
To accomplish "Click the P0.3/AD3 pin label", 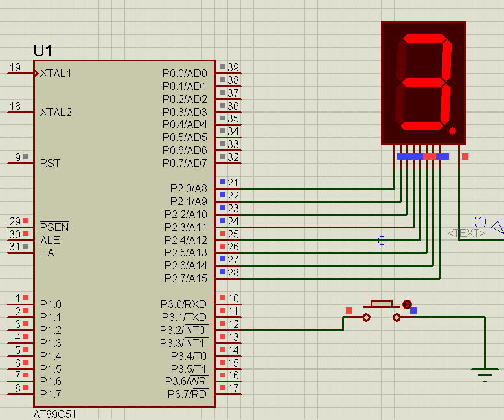I will (185, 112).
